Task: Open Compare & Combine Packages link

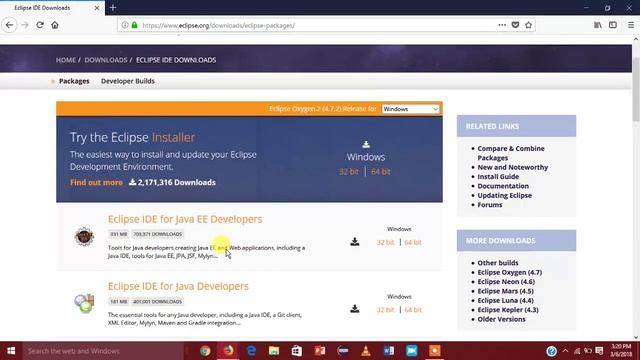Action: (511, 153)
